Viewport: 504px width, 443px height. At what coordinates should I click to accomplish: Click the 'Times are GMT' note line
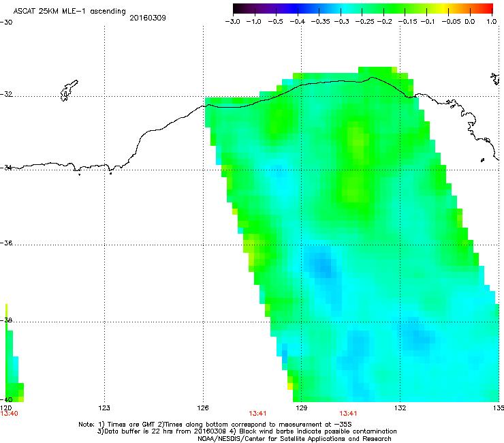pos(215,425)
